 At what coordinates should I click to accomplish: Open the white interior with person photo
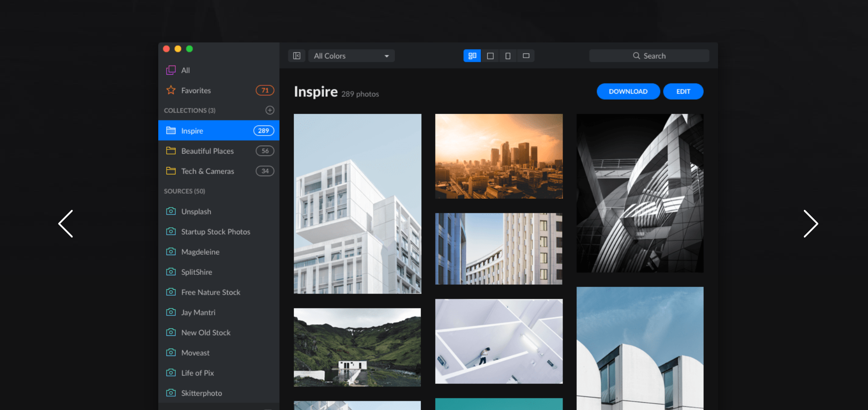click(499, 341)
